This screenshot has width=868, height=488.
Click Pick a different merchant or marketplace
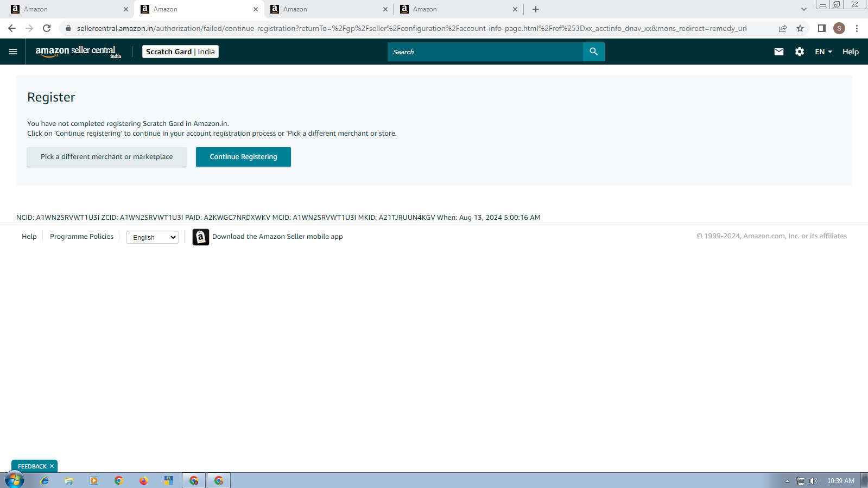click(106, 157)
